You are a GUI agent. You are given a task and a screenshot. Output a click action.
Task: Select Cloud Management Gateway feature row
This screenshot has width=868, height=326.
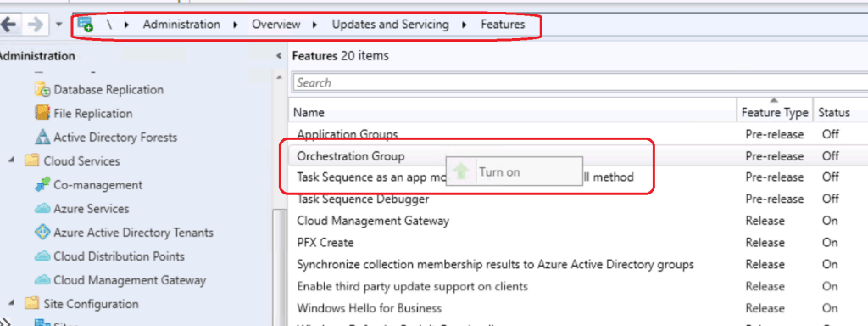pos(578,221)
